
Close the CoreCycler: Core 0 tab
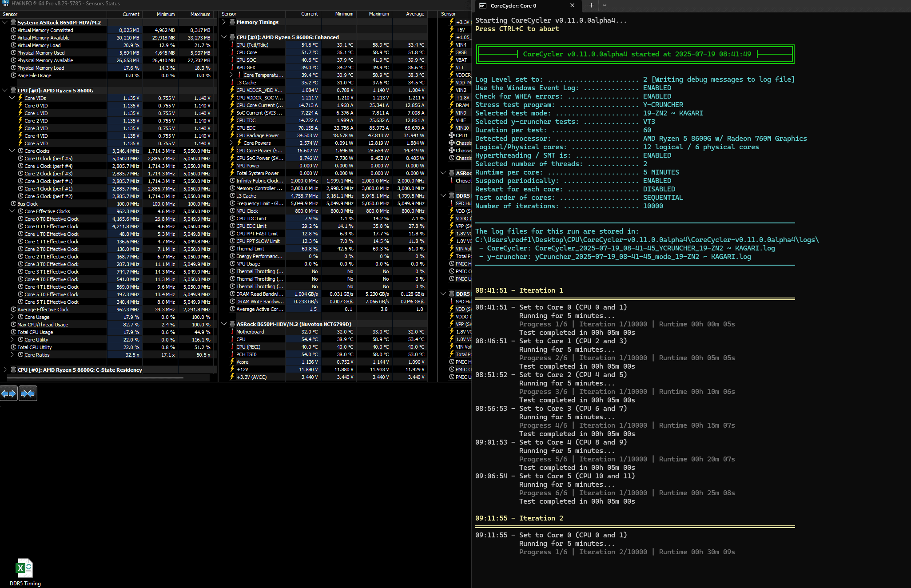point(572,5)
